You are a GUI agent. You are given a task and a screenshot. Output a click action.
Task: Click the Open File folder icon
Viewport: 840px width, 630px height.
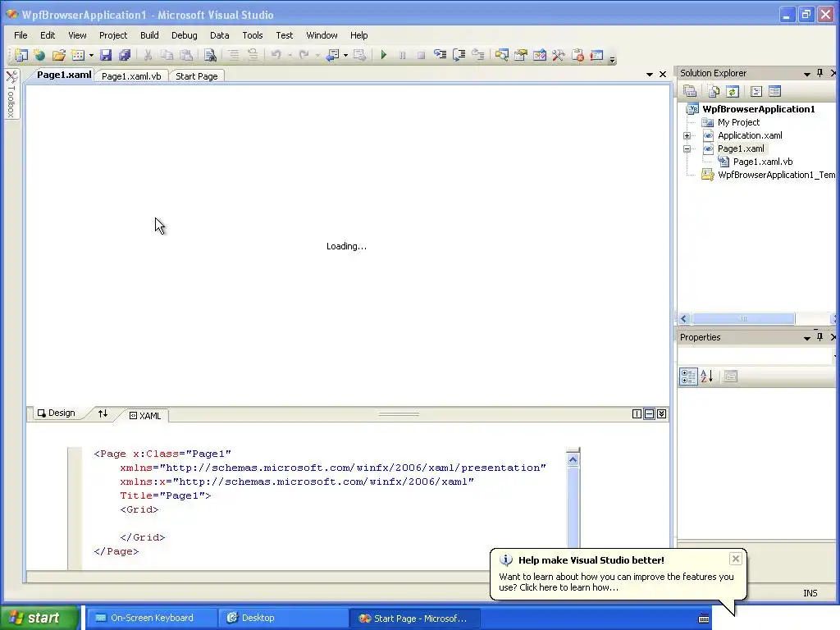tap(58, 55)
